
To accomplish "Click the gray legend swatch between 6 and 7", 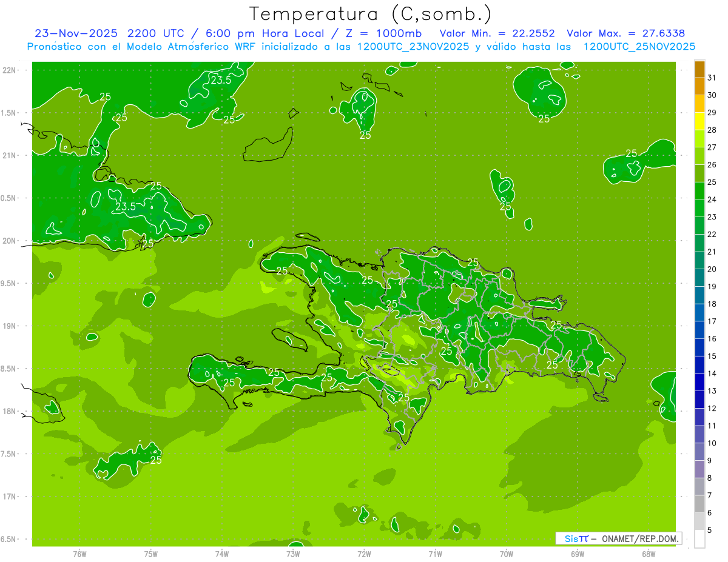I will point(699,504).
